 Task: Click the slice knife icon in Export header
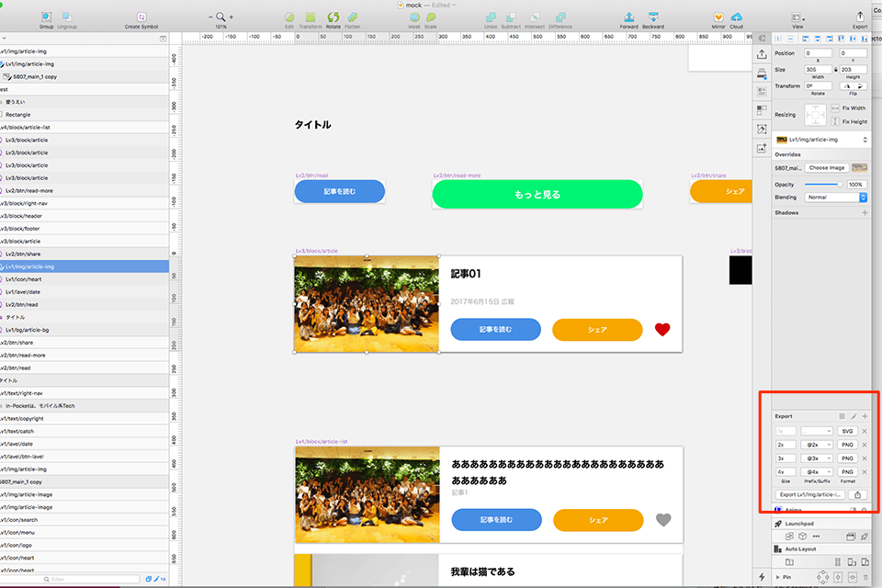click(854, 416)
